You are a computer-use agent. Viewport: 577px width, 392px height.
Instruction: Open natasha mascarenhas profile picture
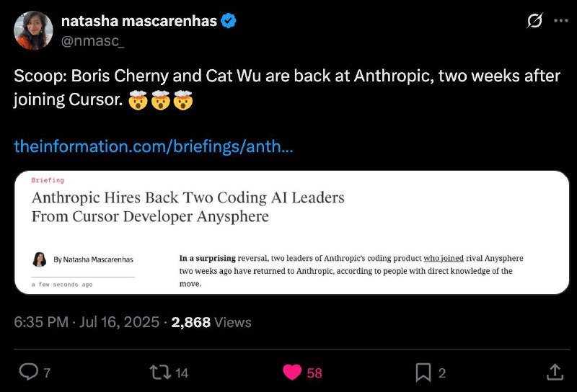point(33,30)
